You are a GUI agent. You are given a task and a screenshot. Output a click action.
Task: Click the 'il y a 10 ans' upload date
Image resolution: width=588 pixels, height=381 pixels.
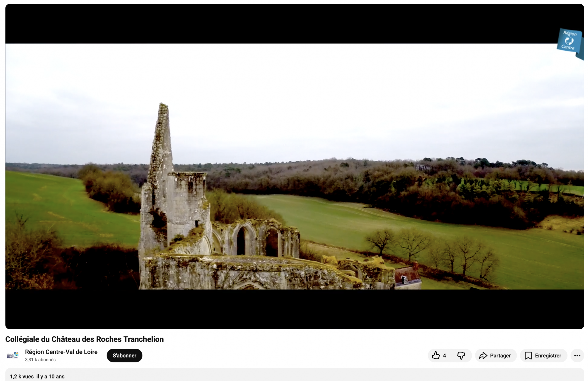click(50, 376)
